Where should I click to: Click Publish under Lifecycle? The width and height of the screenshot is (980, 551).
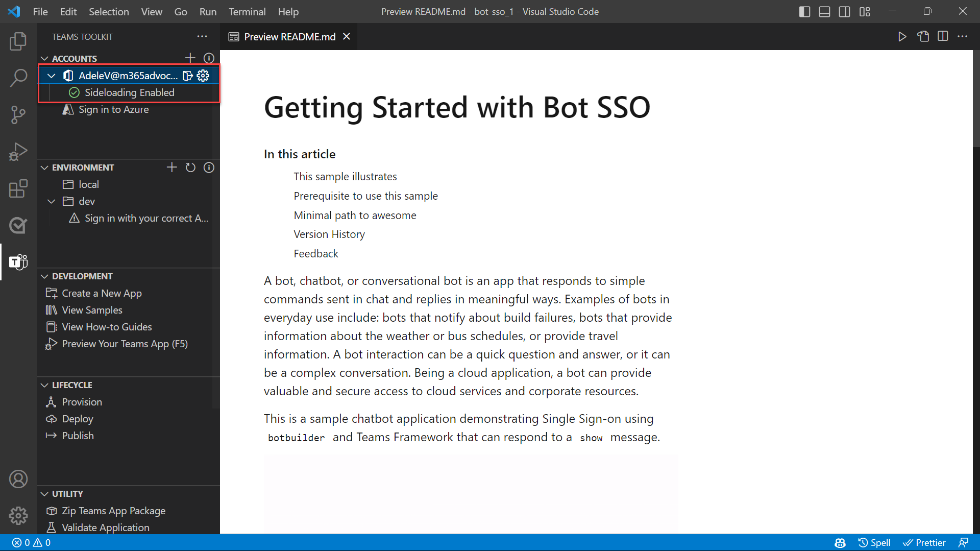pyautogui.click(x=78, y=436)
